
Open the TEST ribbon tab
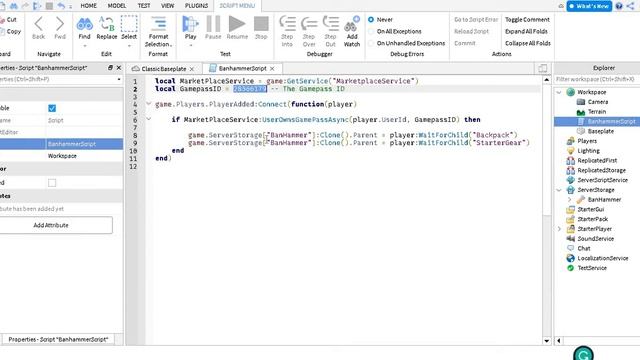tap(144, 6)
